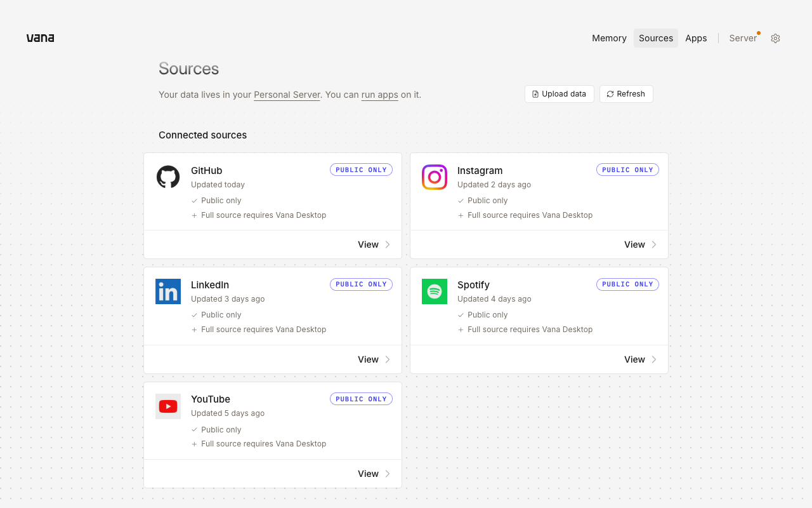Click the YouTube logo icon
The height and width of the screenshot is (508, 812).
(168, 406)
